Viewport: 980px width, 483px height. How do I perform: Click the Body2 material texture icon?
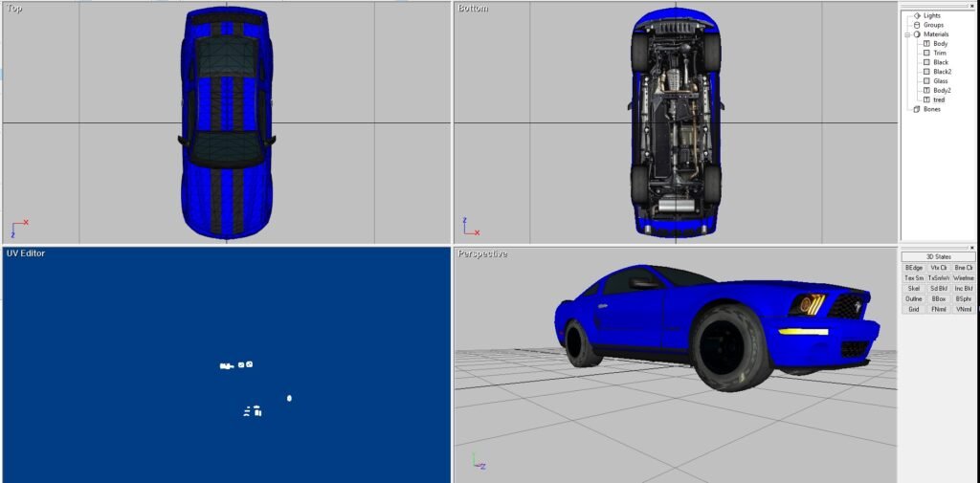pos(926,90)
